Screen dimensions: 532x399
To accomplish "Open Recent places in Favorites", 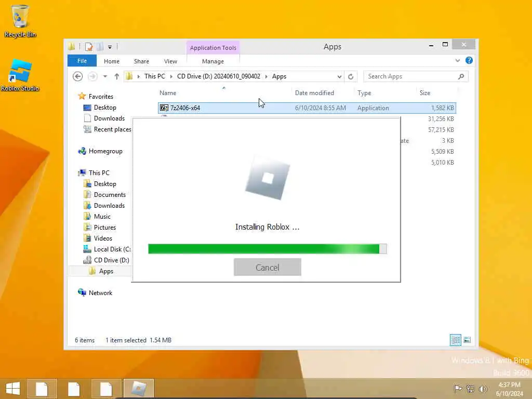I will tap(112, 129).
